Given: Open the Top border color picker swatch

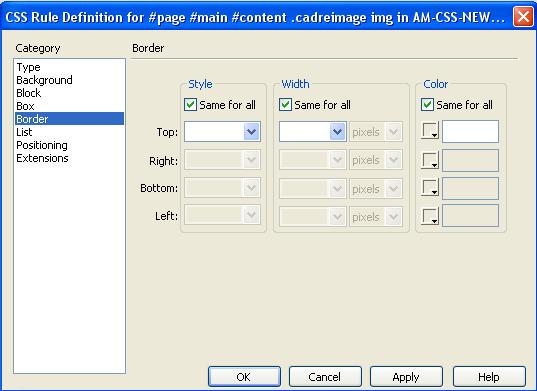Looking at the screenshot, I should click(430, 131).
